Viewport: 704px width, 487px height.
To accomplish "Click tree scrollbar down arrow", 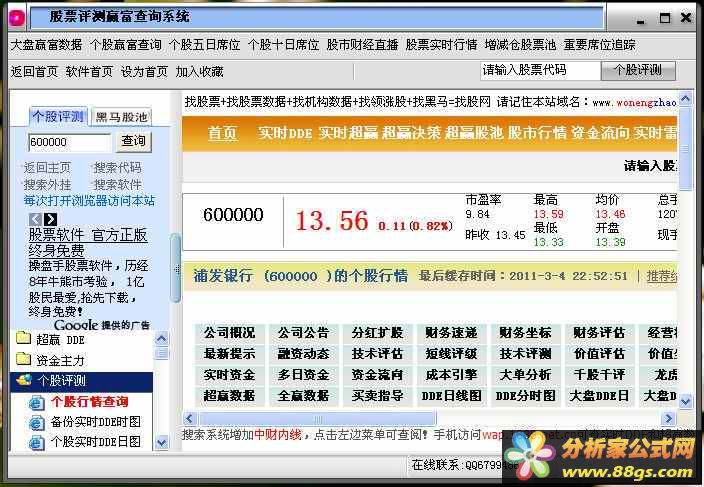I will [x=161, y=443].
